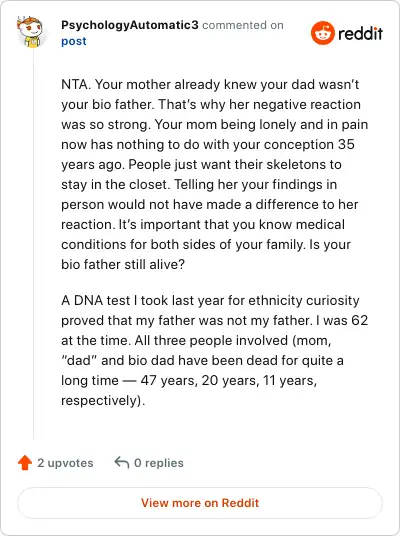Click the commenter's Snoo avatar image
The width and height of the screenshot is (400, 536).
click(x=29, y=32)
